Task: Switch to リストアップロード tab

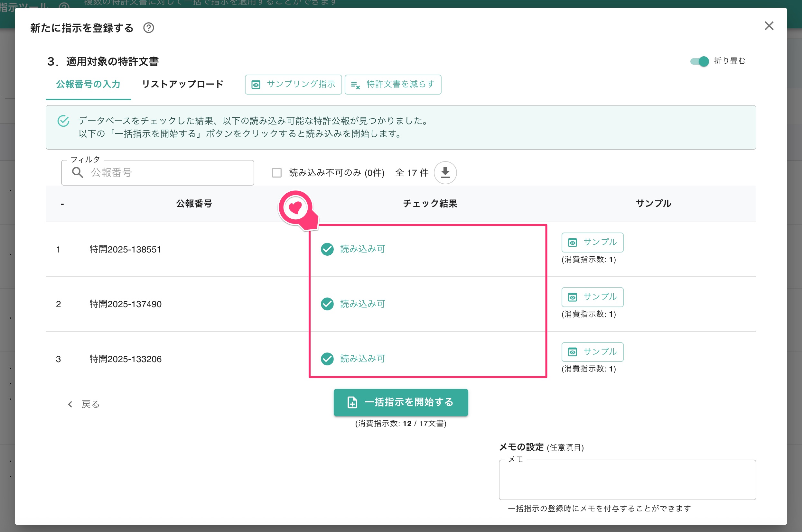Action: (x=182, y=84)
